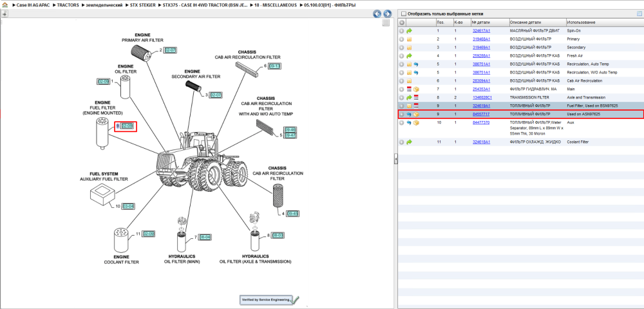Image resolution: width=644 pixels, height=309 pixels.
Task: Sort by the 'Описание детали' column header
Action: point(536,22)
